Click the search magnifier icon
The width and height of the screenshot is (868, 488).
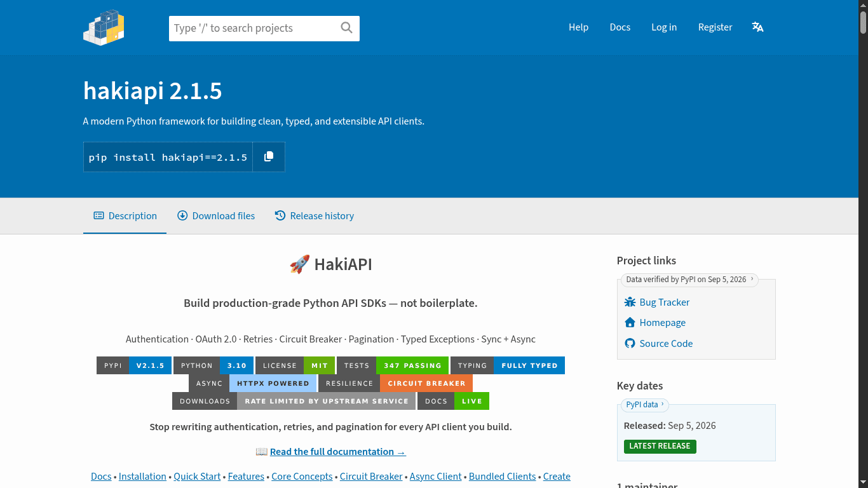346,27
